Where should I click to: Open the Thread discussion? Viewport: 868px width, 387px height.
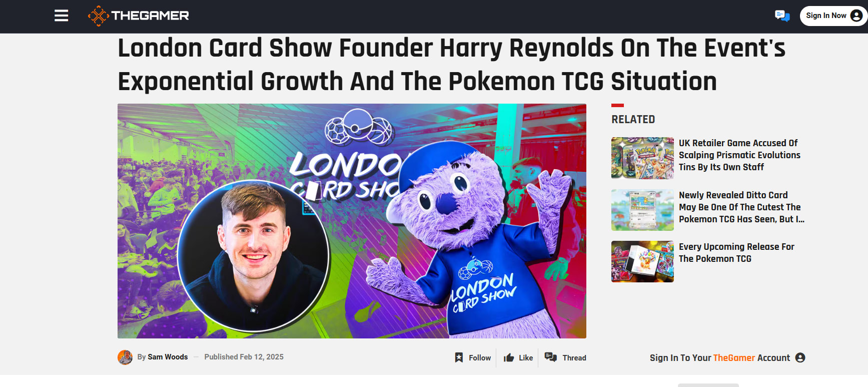point(565,357)
